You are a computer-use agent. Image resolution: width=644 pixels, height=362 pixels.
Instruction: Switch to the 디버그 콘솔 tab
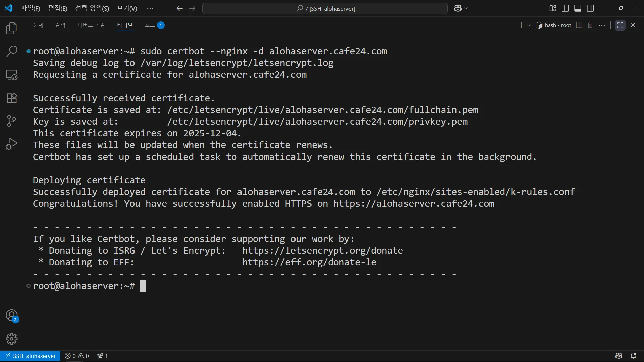(x=91, y=25)
